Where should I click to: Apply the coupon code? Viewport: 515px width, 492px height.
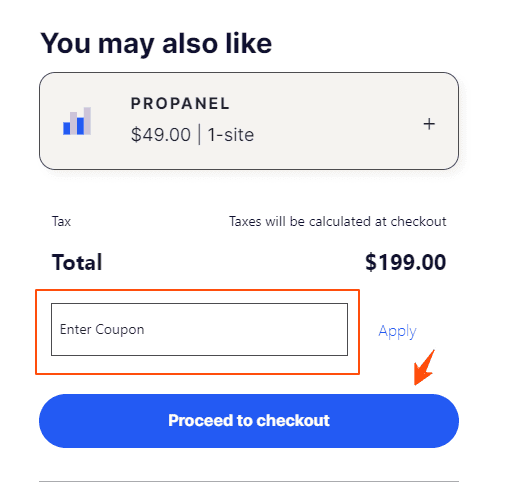pyautogui.click(x=397, y=331)
